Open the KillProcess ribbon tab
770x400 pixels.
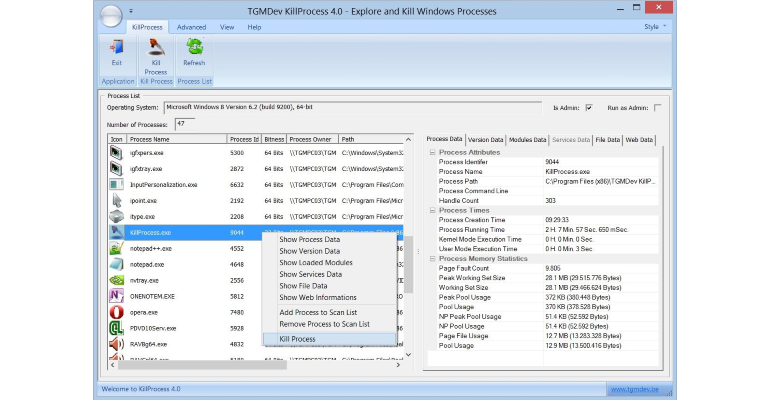[147, 27]
